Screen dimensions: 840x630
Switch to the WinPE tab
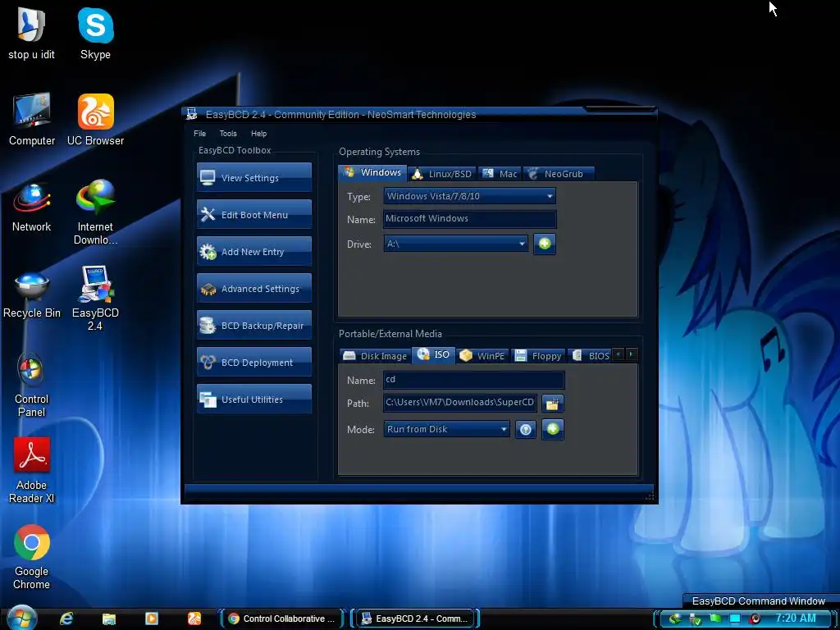click(482, 356)
